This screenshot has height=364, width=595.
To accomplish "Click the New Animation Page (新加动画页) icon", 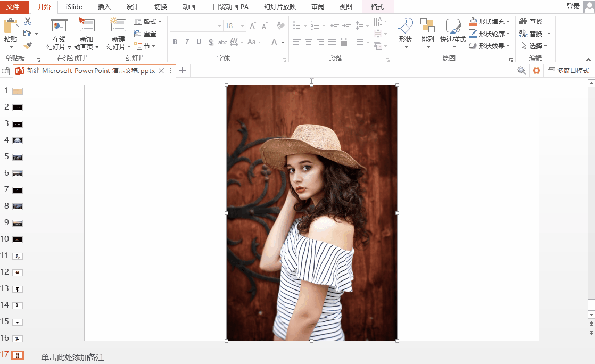I will point(87,25).
